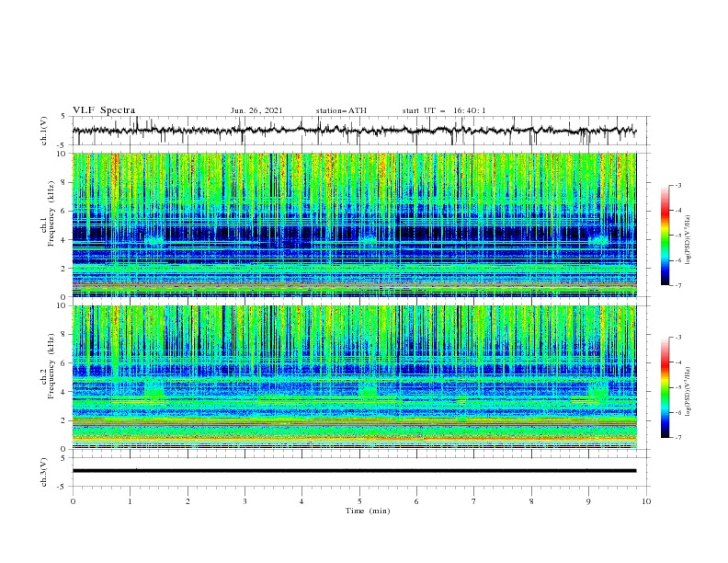Image resolution: width=728 pixels, height=563 pixels.
Task: Click the ch.1 colorbar log(PSD) label
Action: pos(688,240)
